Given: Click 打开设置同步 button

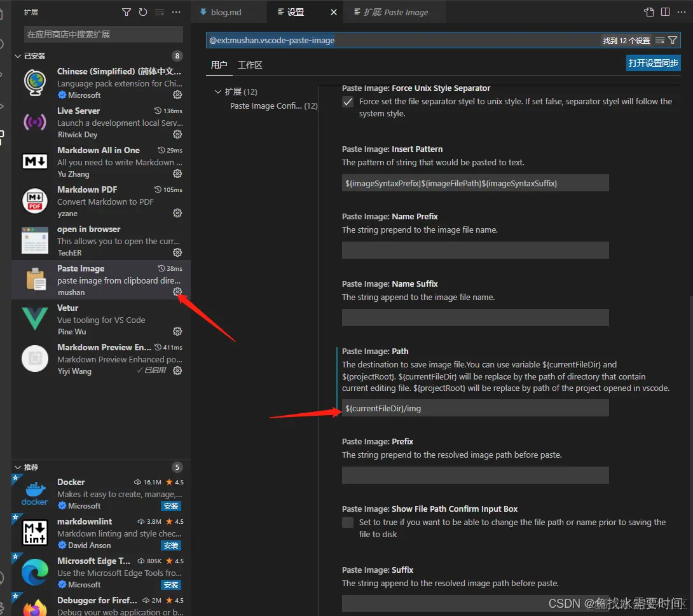Looking at the screenshot, I should click(x=653, y=63).
